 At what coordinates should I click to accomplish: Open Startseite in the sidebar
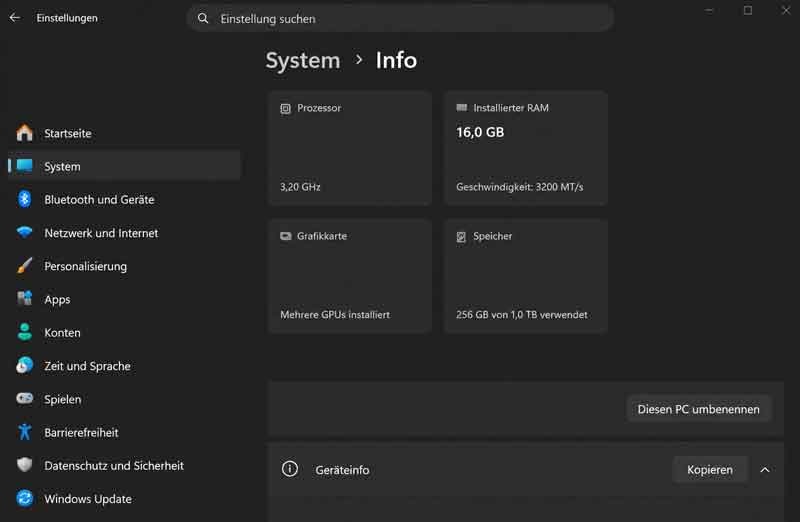coord(124,133)
